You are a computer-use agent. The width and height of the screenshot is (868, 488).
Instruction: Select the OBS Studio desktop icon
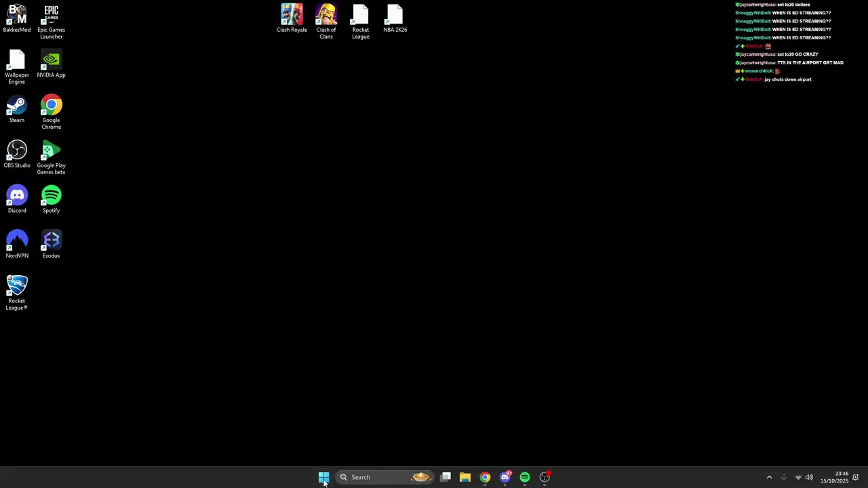(17, 154)
